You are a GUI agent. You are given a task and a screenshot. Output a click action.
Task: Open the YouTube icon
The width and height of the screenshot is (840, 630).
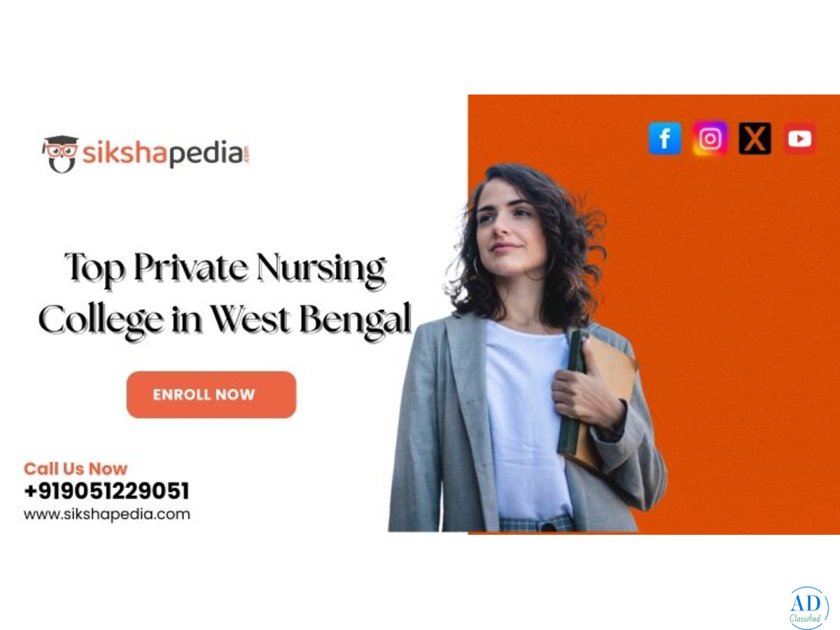click(799, 139)
